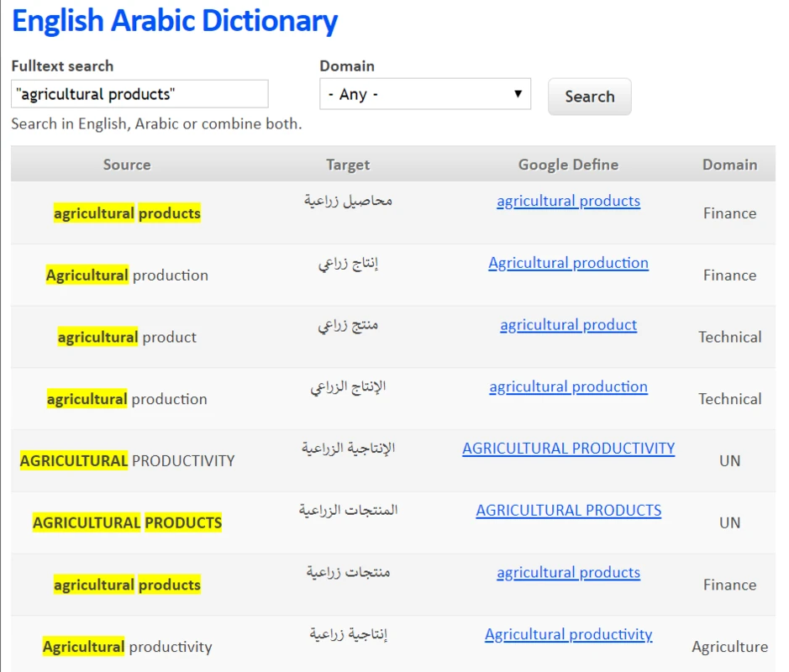Screen dimensions: 789x672
Task: Click the Source column header
Action: click(127, 165)
